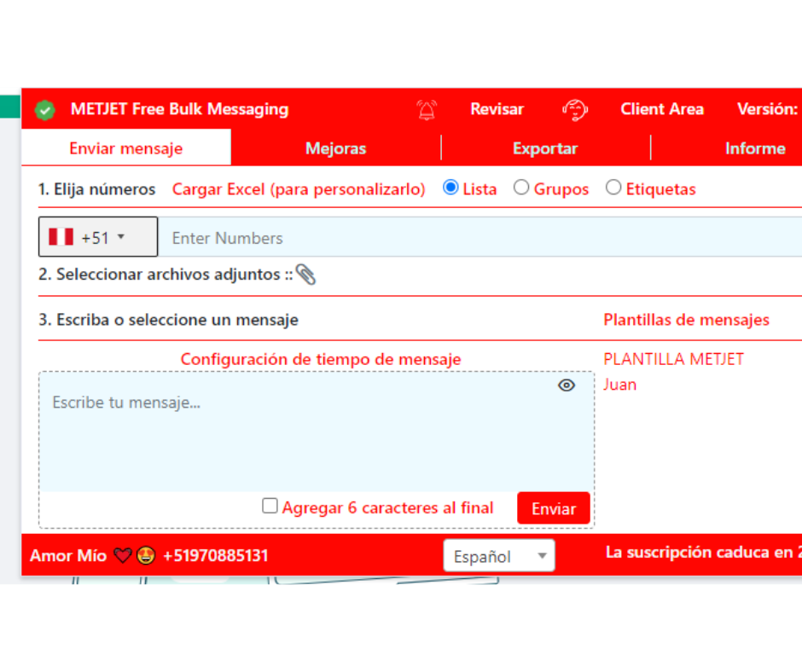Click the Enviar send button
Screen dimensions: 802x672
pos(554,508)
